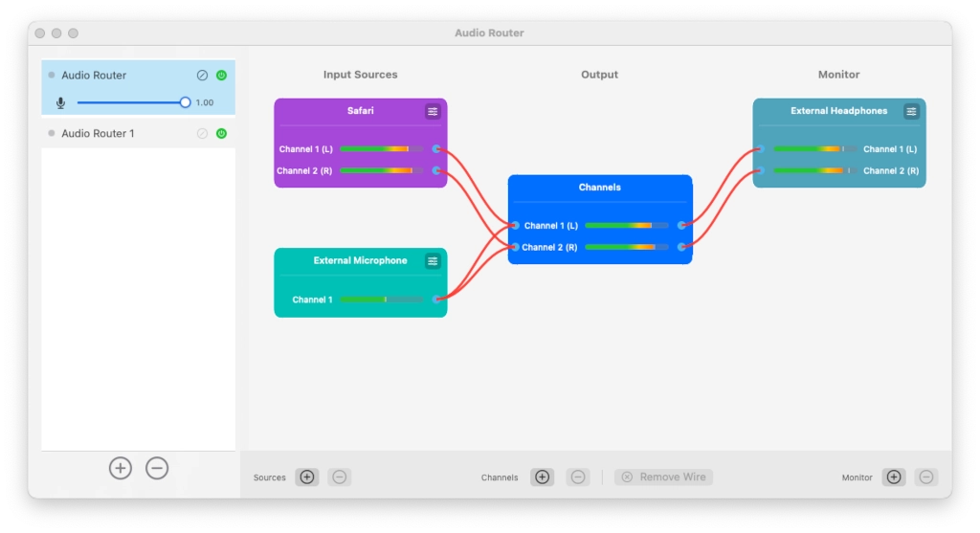The image size is (980, 533).
Task: Click Safari Channel 1 (L) output port
Action: pos(436,148)
